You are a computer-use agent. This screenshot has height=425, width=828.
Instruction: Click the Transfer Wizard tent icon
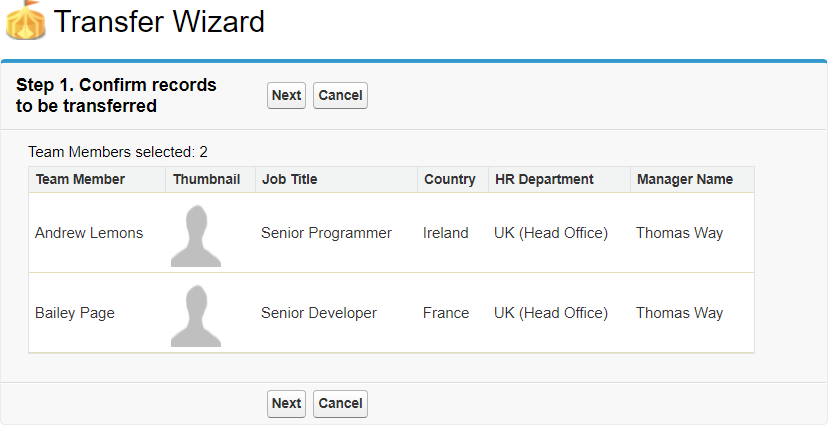coord(25,20)
